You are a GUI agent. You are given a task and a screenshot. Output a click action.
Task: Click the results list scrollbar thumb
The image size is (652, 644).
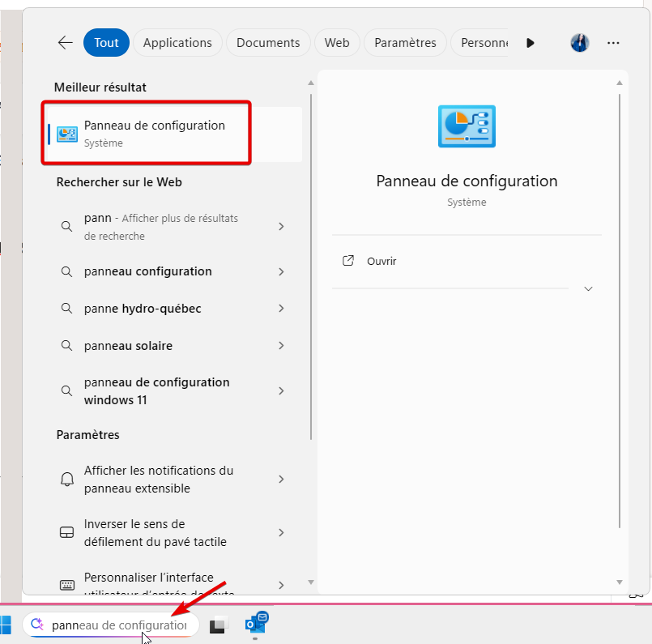[311, 267]
